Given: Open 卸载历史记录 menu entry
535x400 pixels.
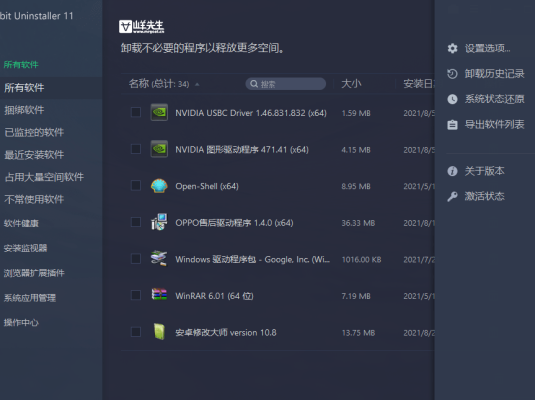Looking at the screenshot, I should (x=494, y=73).
